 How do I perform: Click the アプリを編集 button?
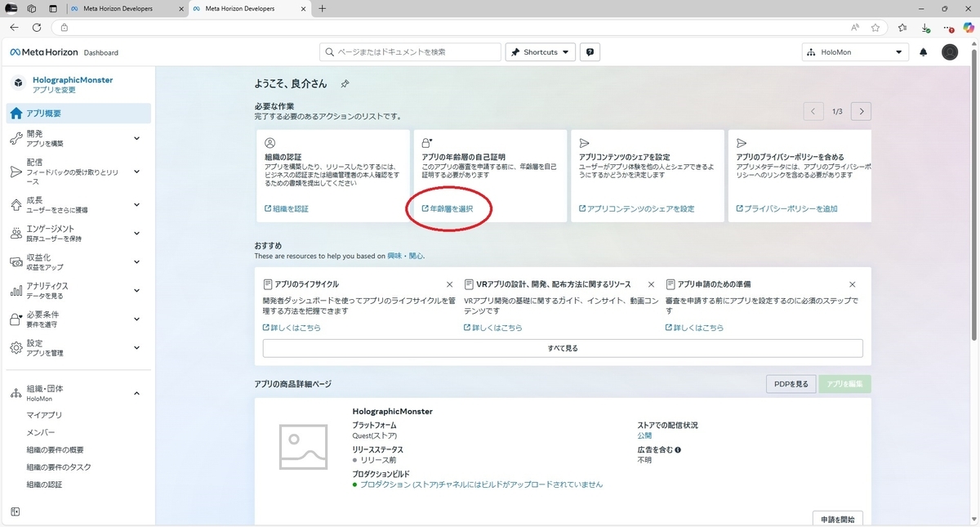point(845,384)
